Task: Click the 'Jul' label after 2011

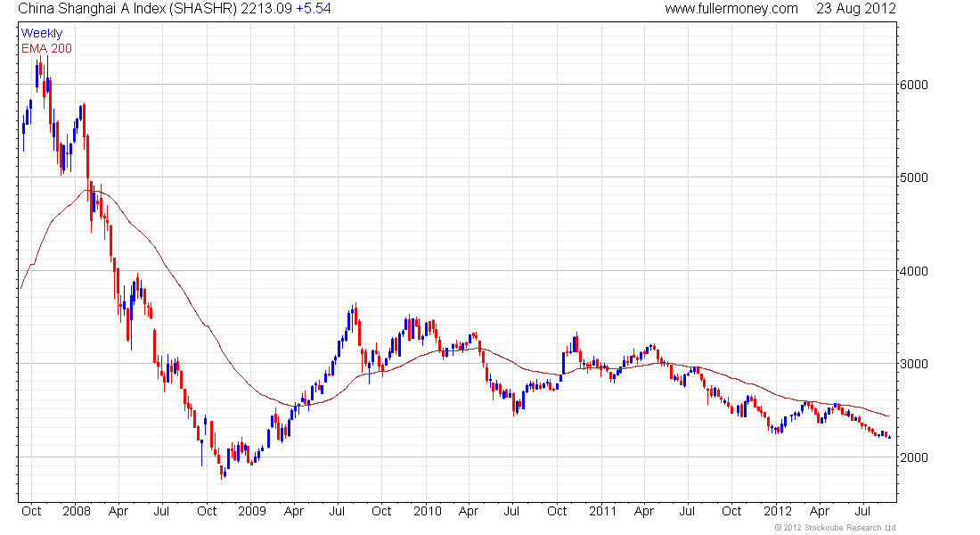Action: click(687, 511)
